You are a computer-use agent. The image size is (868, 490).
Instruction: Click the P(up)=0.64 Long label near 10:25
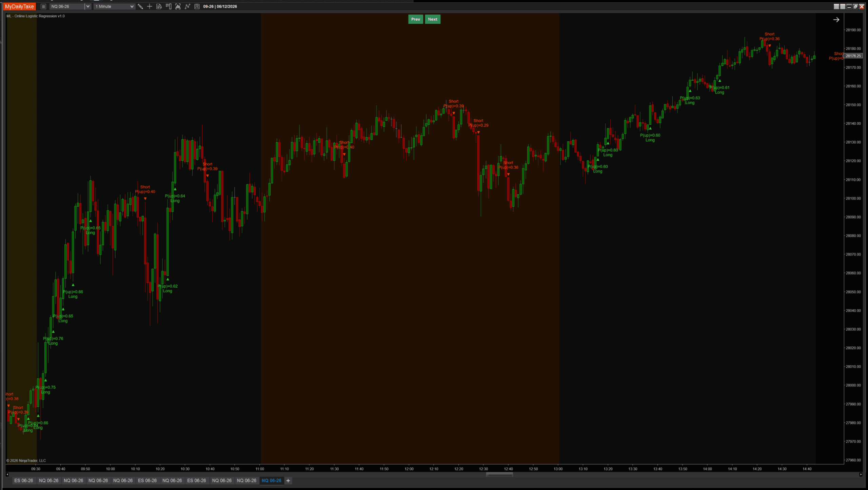[175, 198]
